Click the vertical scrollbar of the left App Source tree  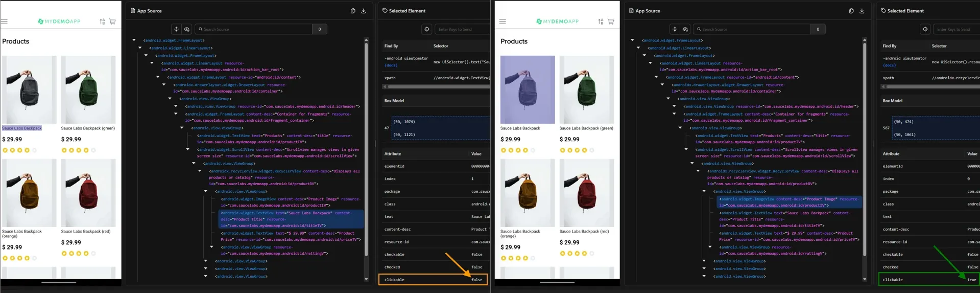pos(366,148)
